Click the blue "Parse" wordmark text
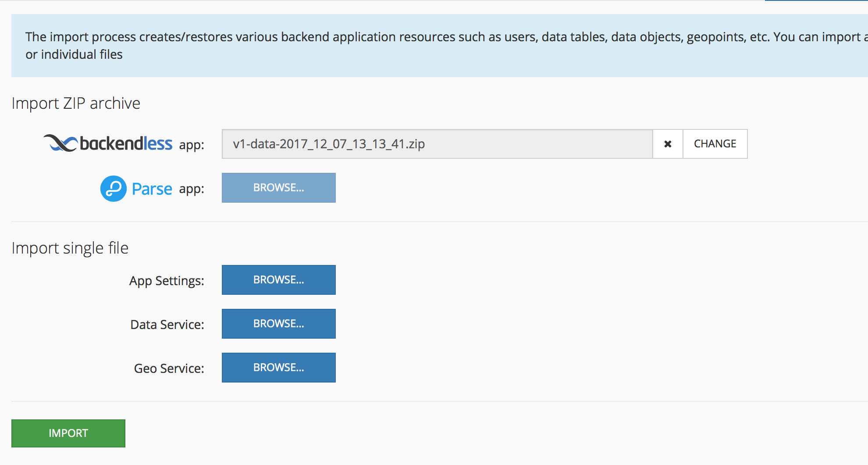The width and height of the screenshot is (868, 465). (x=152, y=189)
